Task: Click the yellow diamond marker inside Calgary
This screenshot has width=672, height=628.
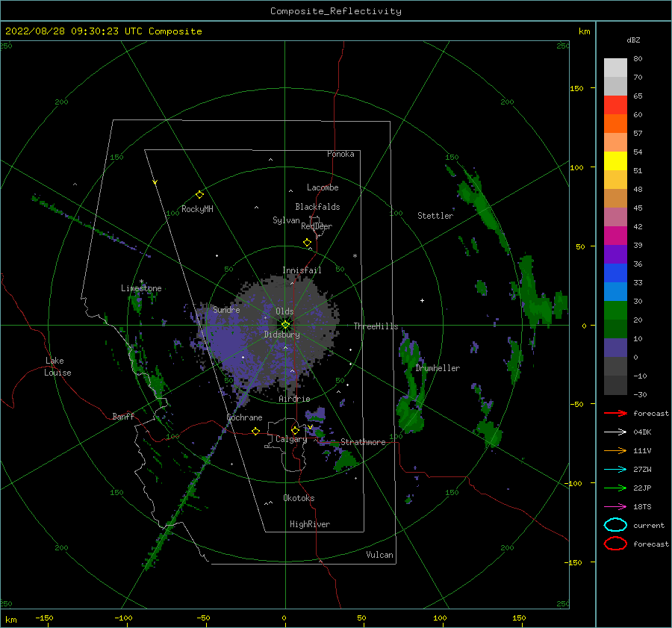Action: point(295,430)
